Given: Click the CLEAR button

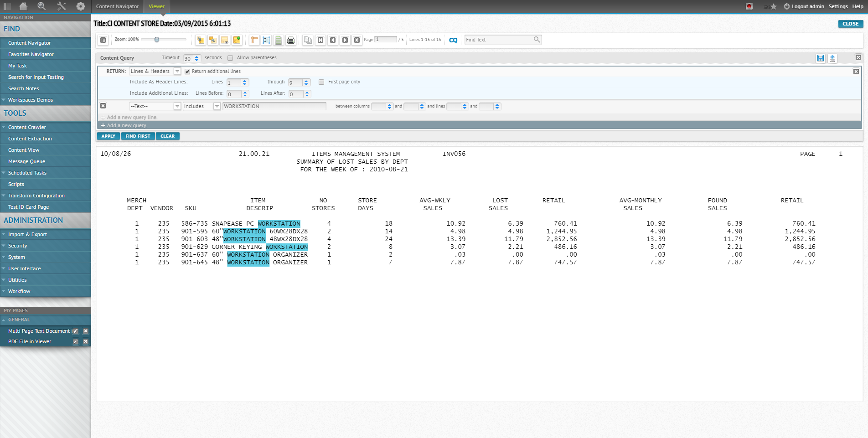Looking at the screenshot, I should [x=167, y=136].
